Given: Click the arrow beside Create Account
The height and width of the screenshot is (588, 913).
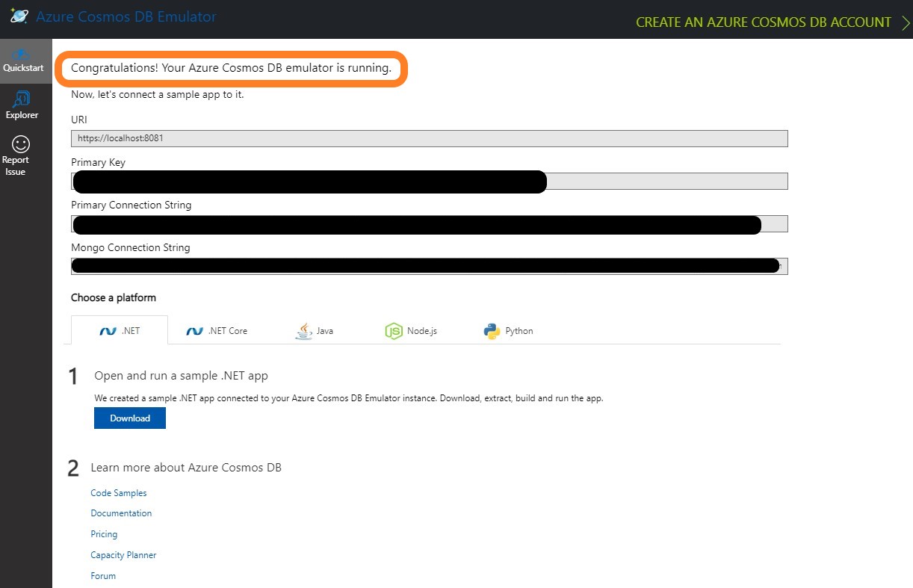Looking at the screenshot, I should click(906, 22).
